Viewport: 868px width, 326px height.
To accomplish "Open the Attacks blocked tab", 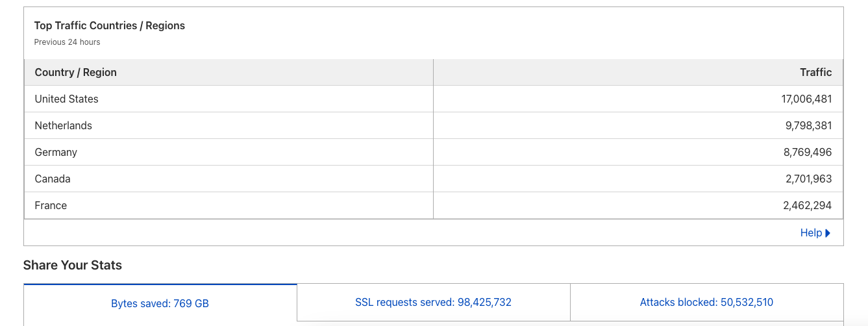I will pos(707,302).
